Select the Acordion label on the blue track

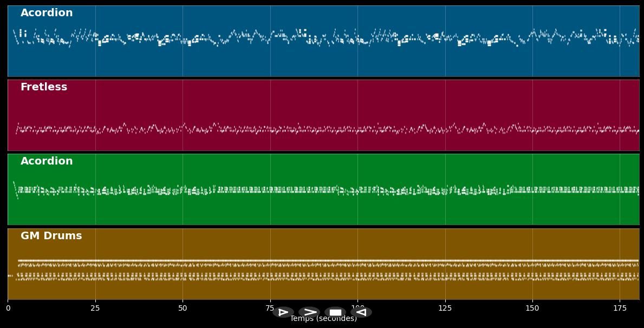pos(47,13)
